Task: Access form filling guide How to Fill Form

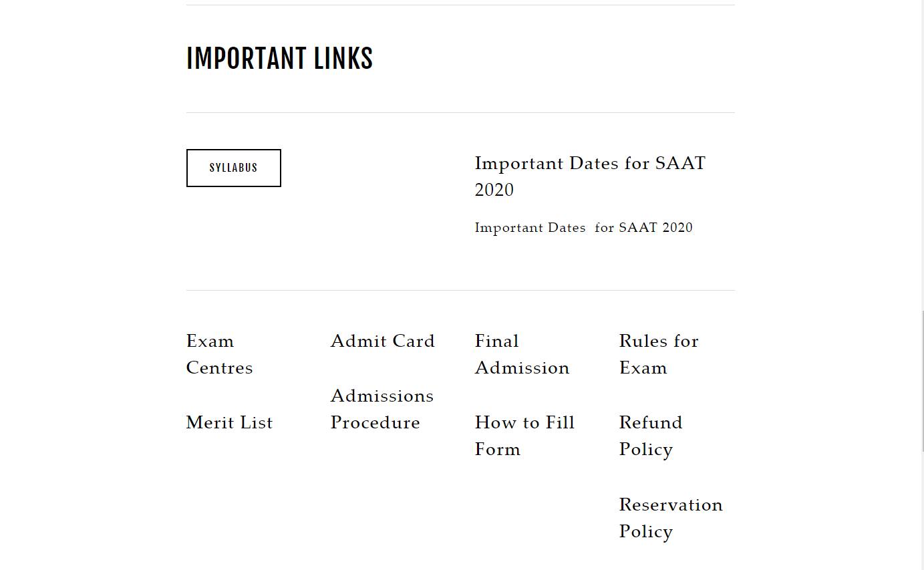Action: coord(524,436)
